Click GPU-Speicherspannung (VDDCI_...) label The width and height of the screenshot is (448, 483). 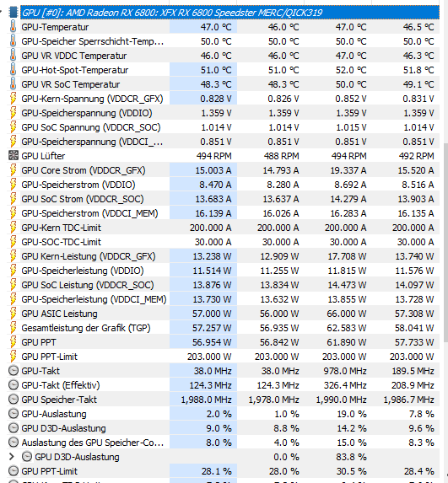click(92, 142)
